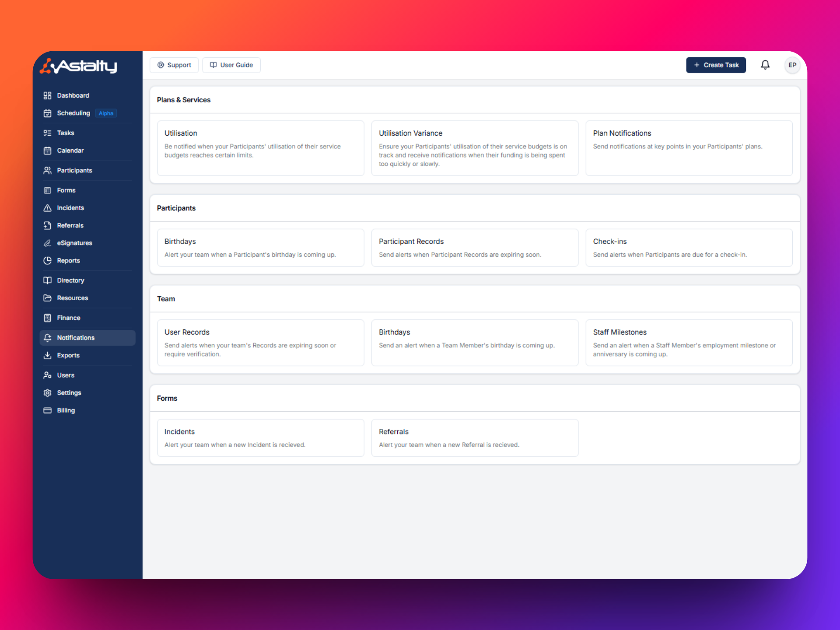Open the User Guide
The height and width of the screenshot is (630, 840).
231,65
